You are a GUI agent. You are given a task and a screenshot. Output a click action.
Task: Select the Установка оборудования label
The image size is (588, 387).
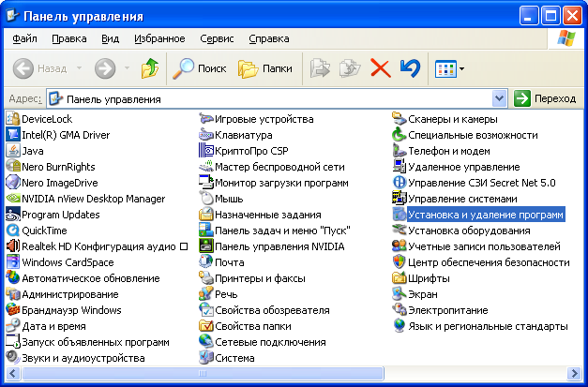[469, 231]
